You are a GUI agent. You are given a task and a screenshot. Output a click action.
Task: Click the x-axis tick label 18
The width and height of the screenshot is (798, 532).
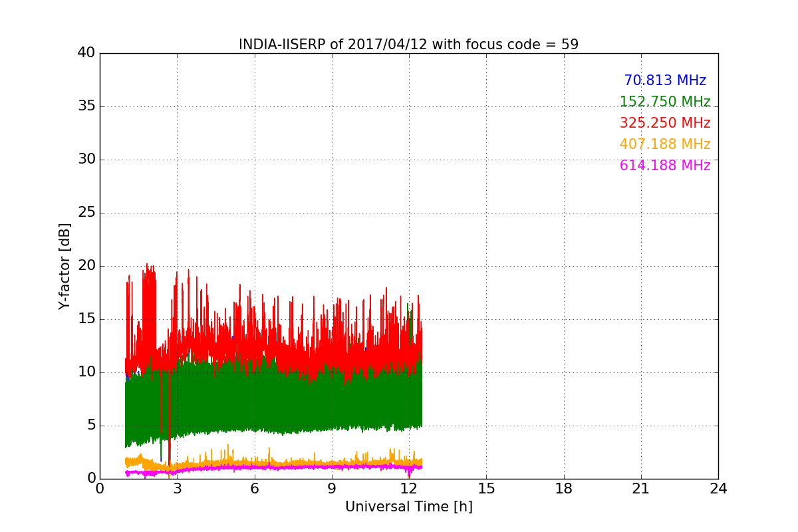click(564, 489)
